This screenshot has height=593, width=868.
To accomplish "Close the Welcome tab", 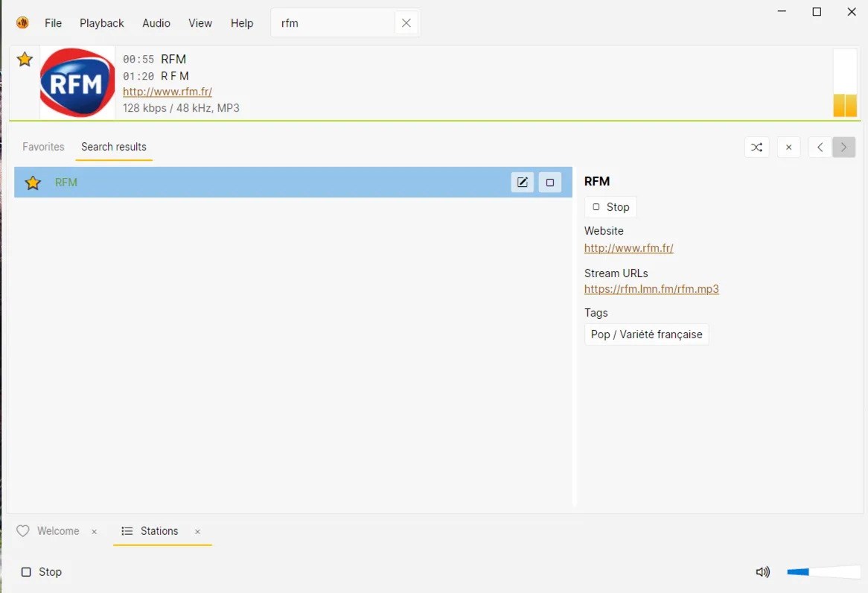I will pyautogui.click(x=95, y=532).
